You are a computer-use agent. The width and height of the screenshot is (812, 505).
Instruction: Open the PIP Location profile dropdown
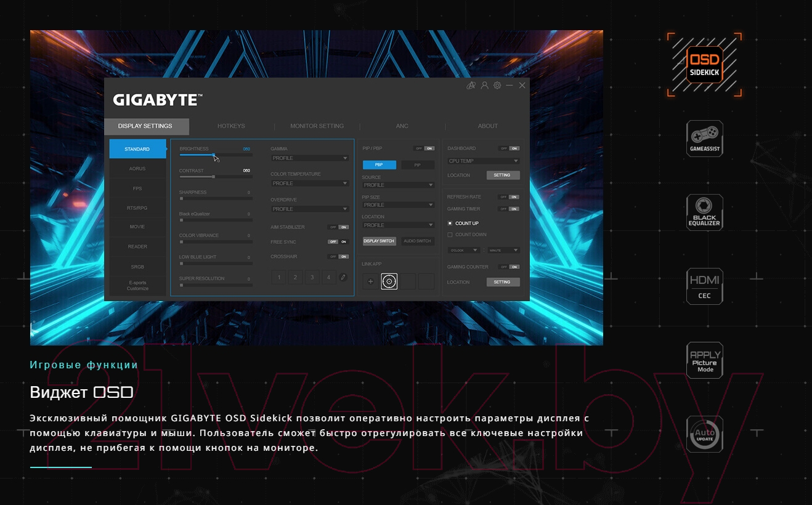click(x=399, y=225)
